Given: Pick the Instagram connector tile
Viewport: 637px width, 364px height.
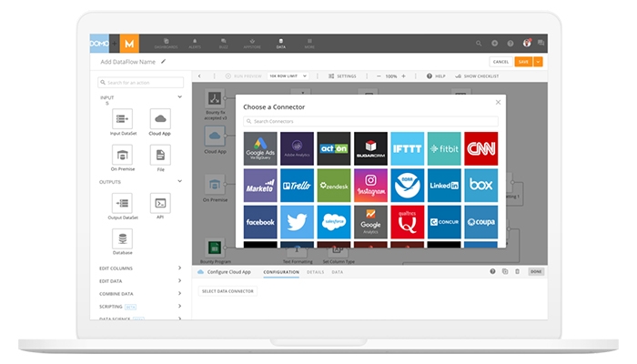Looking at the screenshot, I should pyautogui.click(x=370, y=186).
